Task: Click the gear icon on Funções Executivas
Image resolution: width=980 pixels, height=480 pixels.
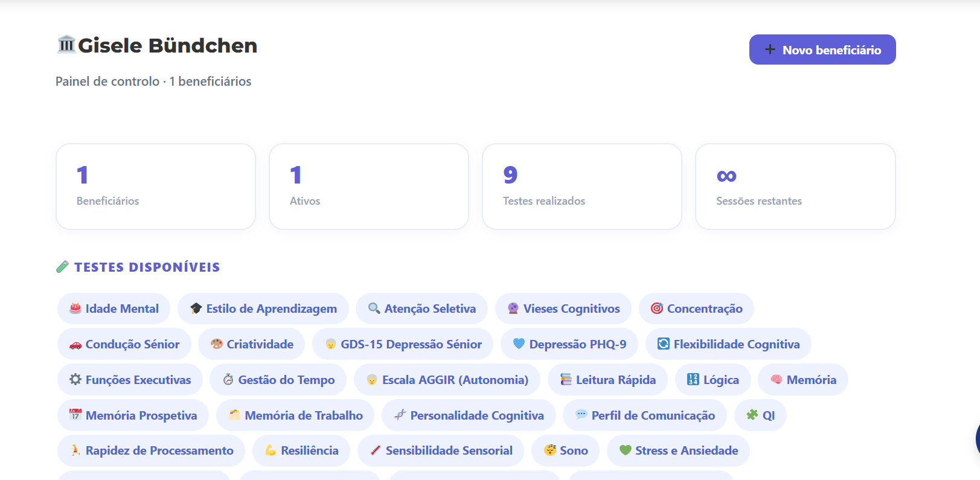Action: pos(75,379)
